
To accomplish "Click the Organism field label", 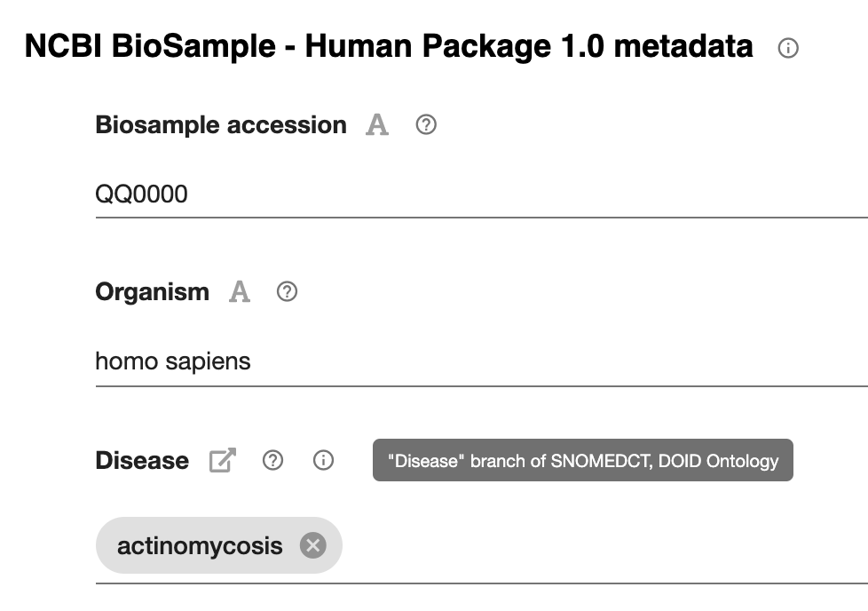I will click(x=153, y=292).
